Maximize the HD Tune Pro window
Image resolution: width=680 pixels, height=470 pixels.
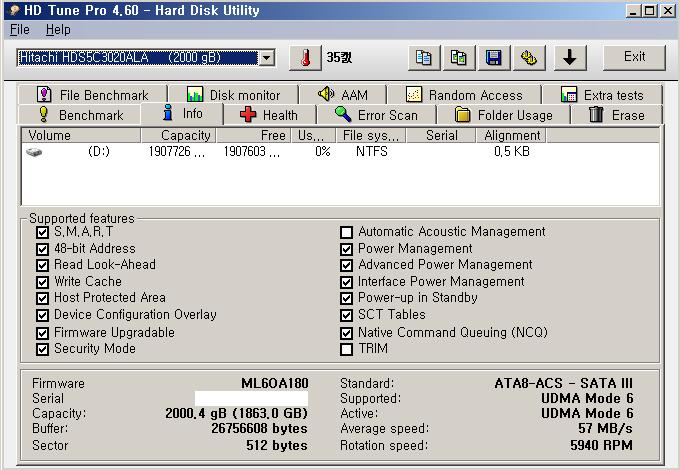[x=650, y=10]
